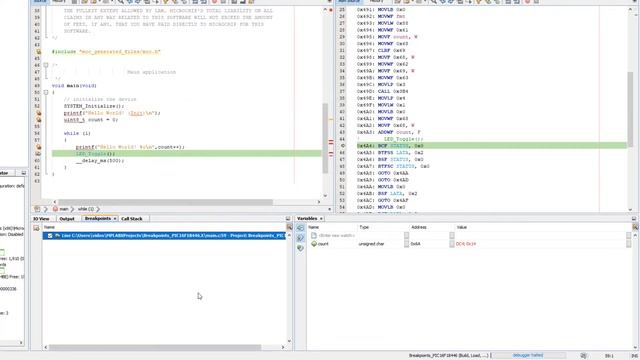Click the highlighted LED_Toggle() line in editor
This screenshot has height=360, width=640.
point(187,153)
